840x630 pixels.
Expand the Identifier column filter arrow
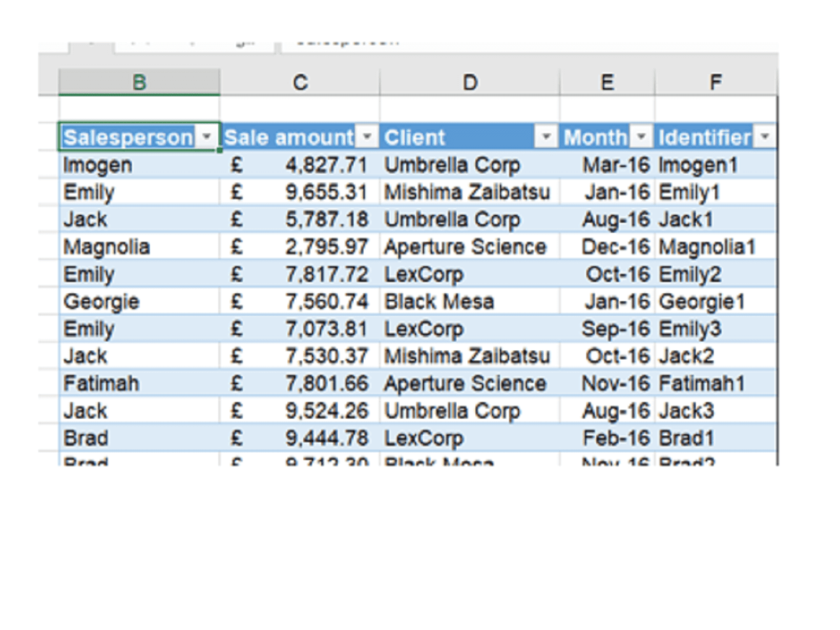[765, 137]
